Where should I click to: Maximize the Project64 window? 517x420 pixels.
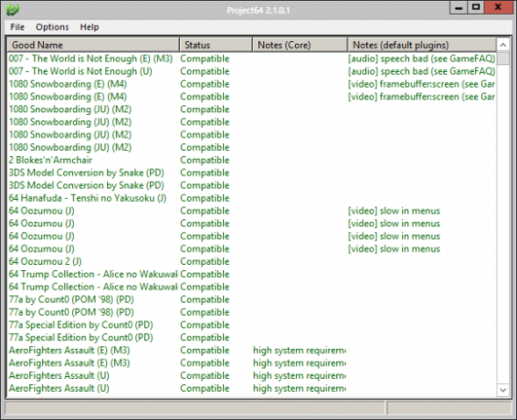[476, 7]
